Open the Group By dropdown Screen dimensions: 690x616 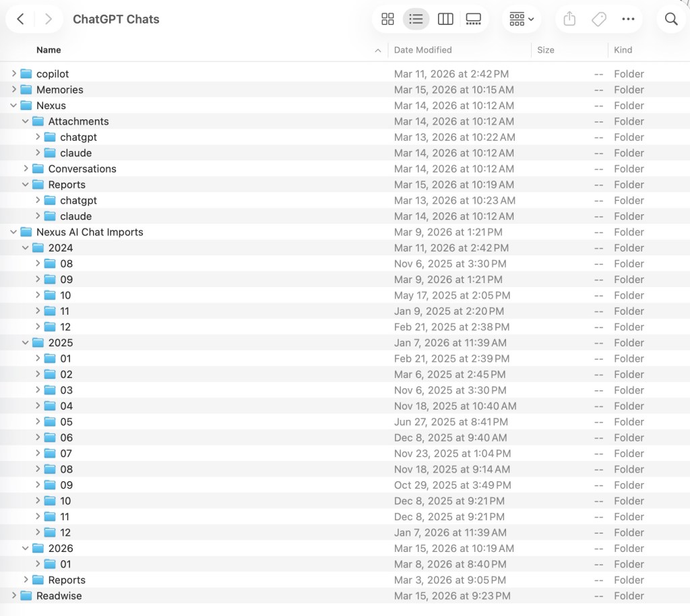coord(522,20)
